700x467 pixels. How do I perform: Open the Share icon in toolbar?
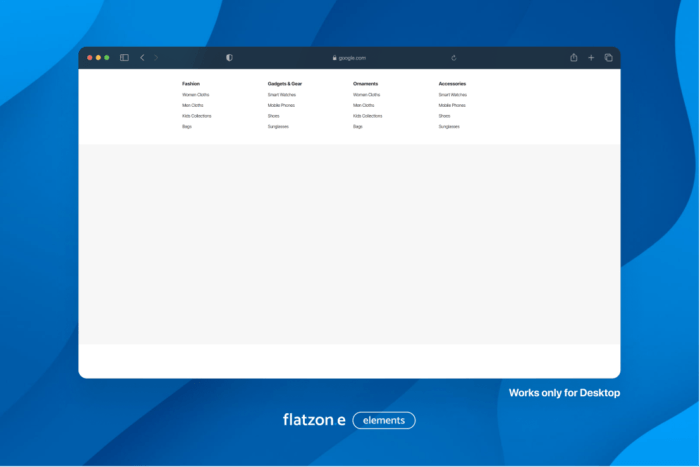click(574, 58)
